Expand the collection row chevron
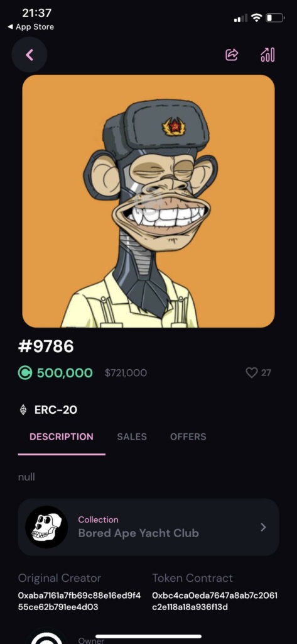This screenshot has height=644, width=297. [x=263, y=527]
